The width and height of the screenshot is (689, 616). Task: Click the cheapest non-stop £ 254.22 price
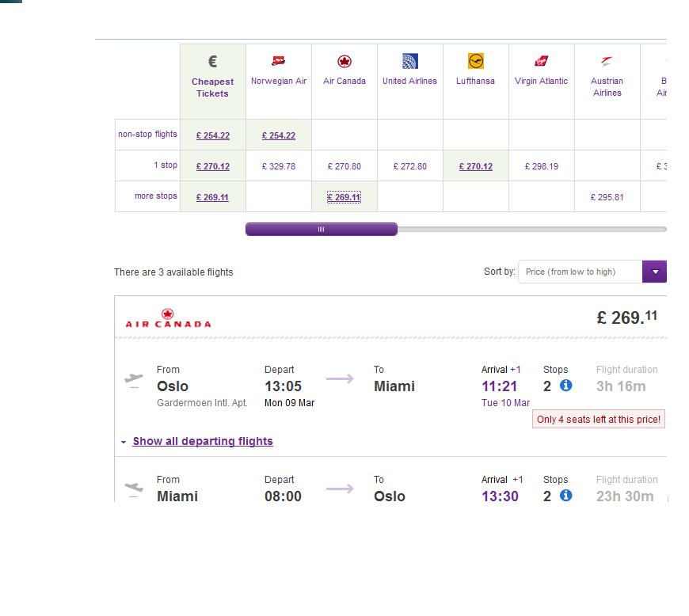(x=213, y=135)
